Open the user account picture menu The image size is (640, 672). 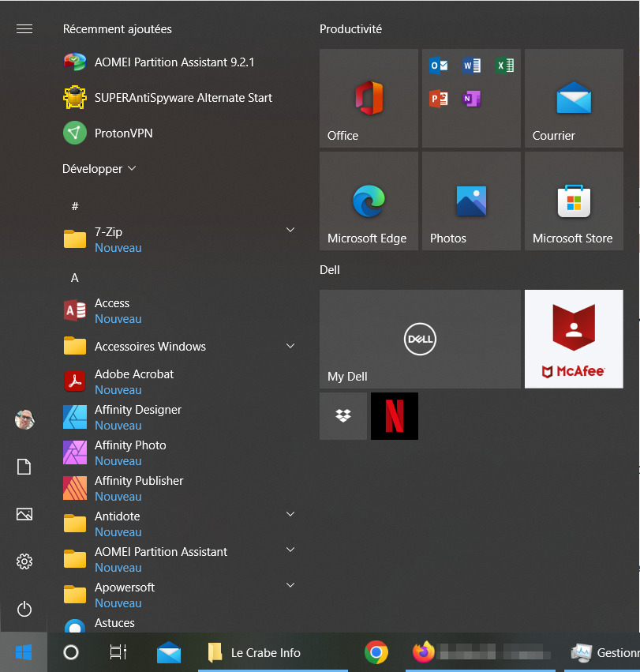[x=24, y=419]
